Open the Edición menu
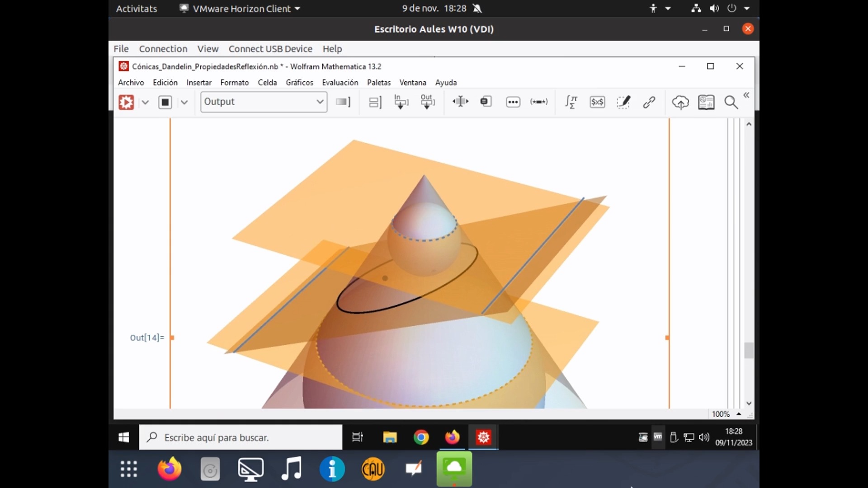Viewport: 868px width, 488px height. [x=165, y=82]
